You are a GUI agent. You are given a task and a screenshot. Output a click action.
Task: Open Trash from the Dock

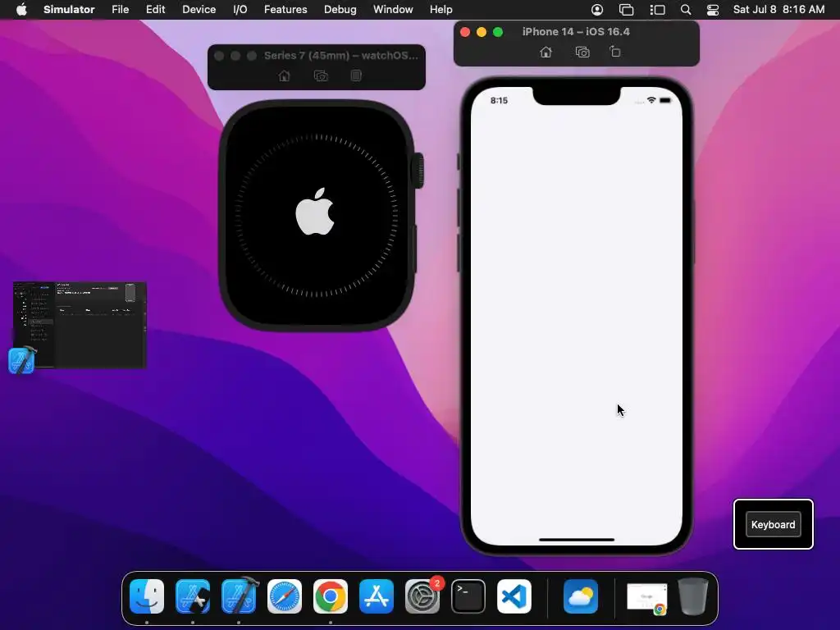pyautogui.click(x=693, y=596)
